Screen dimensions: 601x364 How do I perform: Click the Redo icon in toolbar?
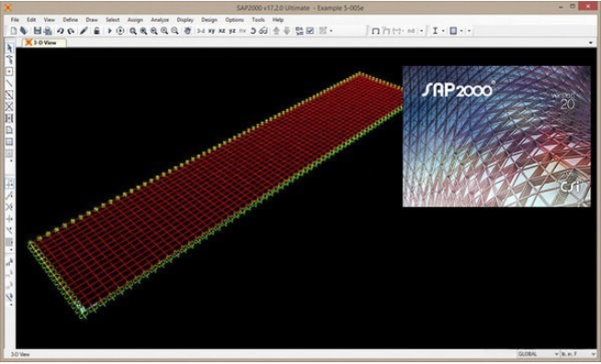click(71, 31)
